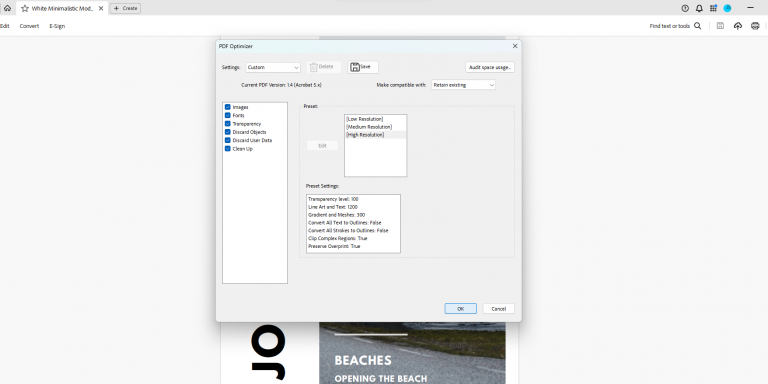Select the Fonts panel label

(239, 115)
